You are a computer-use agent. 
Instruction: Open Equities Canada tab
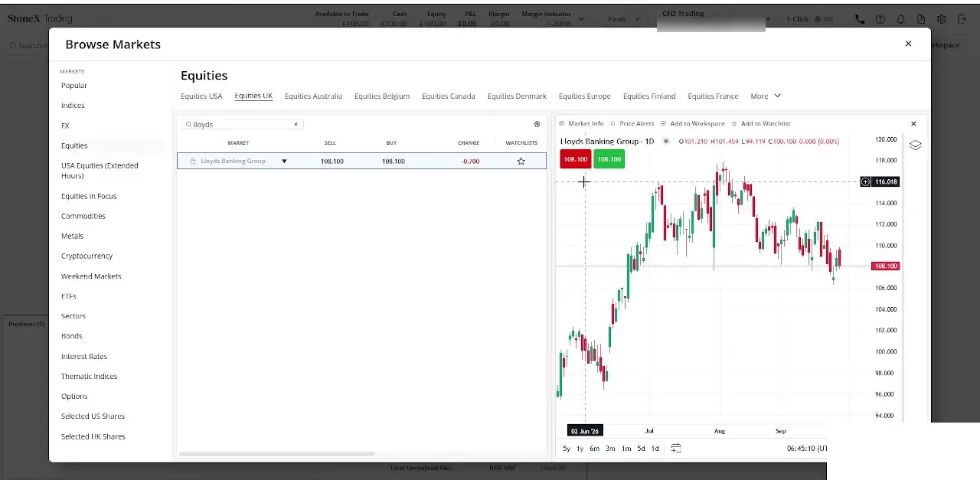point(449,96)
